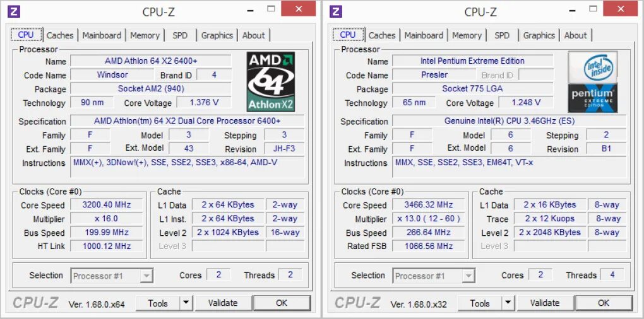Minimize the AMD CPU-Z window
The height and width of the screenshot is (319, 644).
tap(251, 9)
